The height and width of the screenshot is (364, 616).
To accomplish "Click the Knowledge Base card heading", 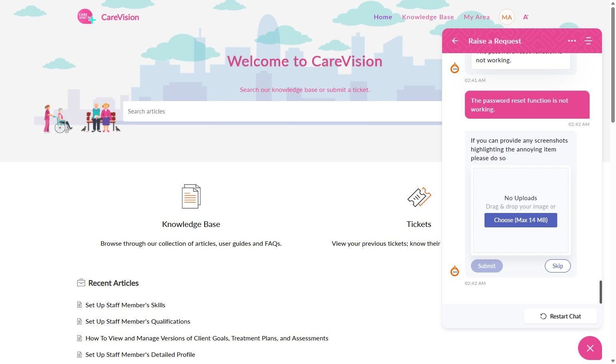I will (191, 224).
